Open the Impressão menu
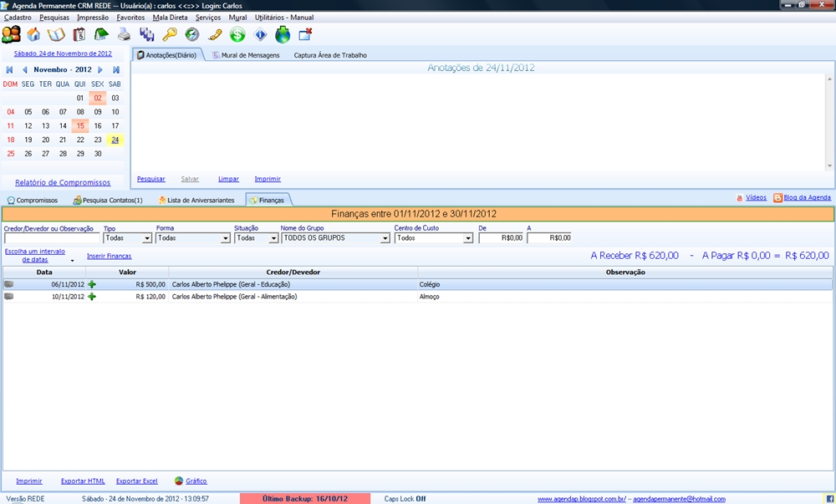 (x=93, y=18)
